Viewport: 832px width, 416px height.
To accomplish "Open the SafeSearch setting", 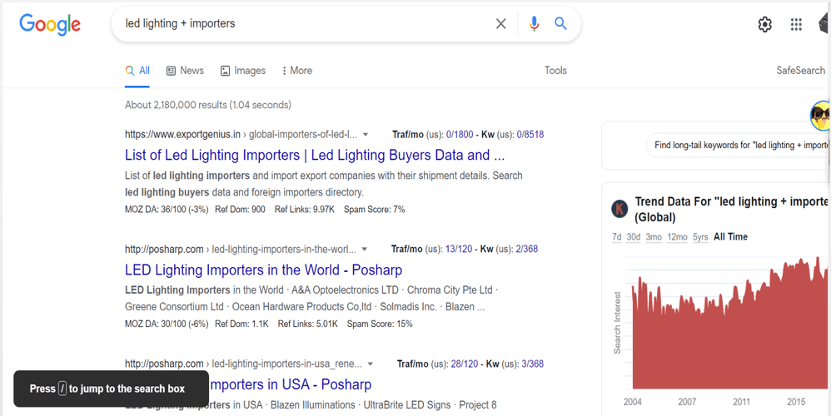I will [x=801, y=71].
